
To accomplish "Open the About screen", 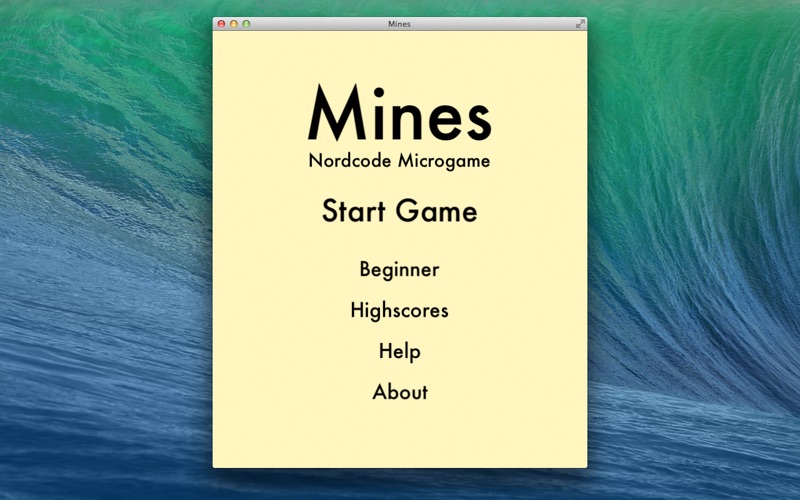I will 400,392.
